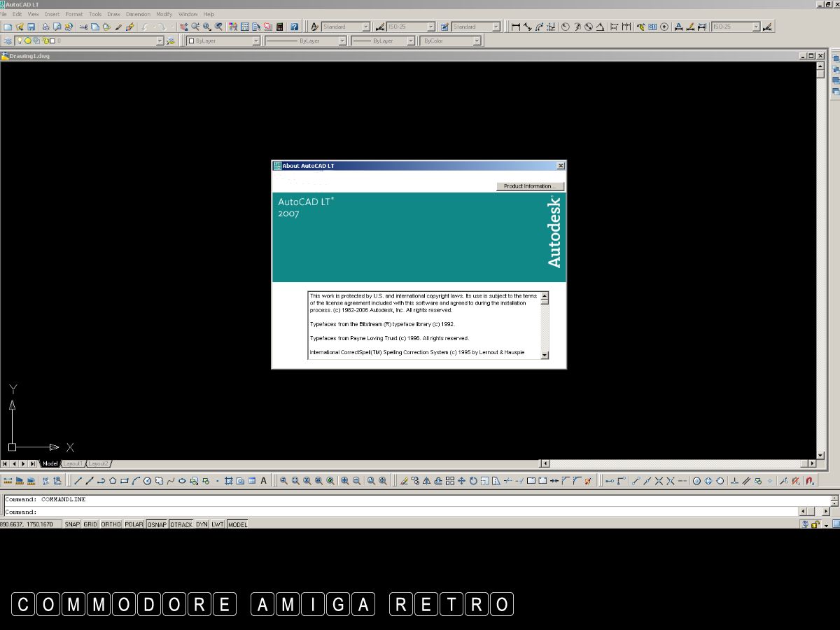
Task: Toggle ORTHO mode in status bar
Action: point(111,524)
